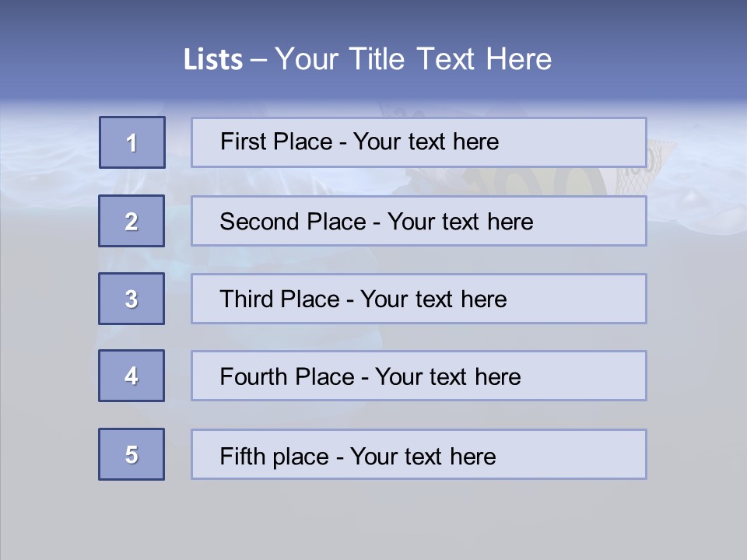
Task: Click the bold word Lists in title
Action: 213,59
